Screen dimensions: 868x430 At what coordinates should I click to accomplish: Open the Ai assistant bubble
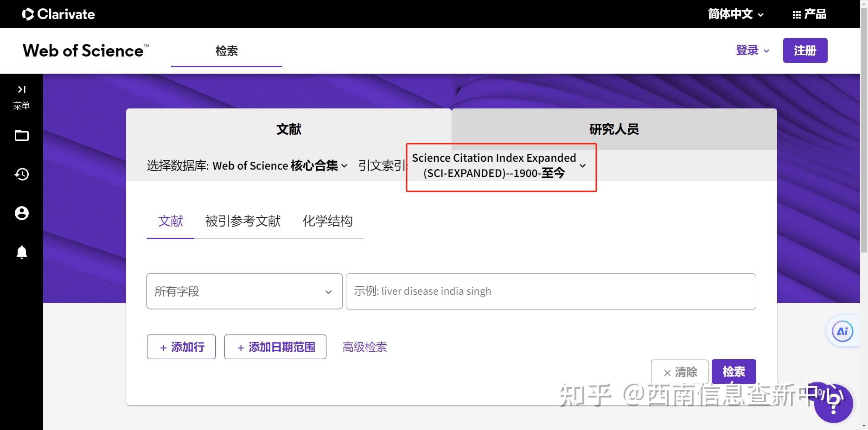coord(842,331)
